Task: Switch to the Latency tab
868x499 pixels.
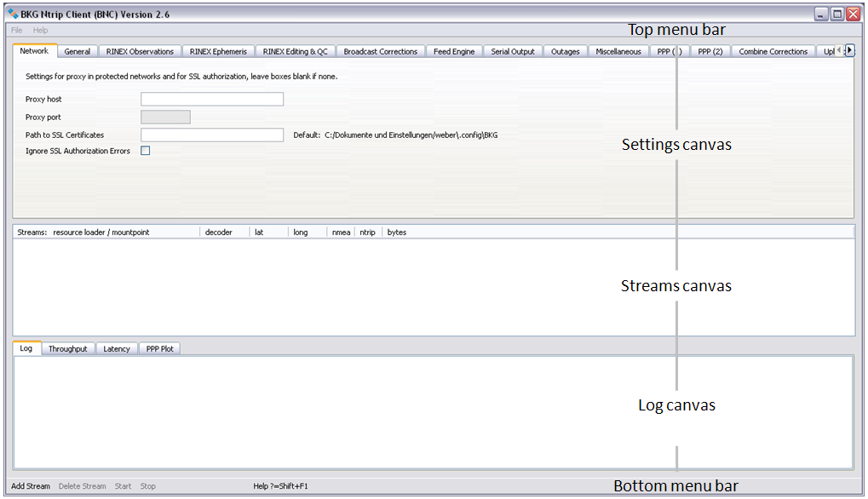Action: click(117, 349)
